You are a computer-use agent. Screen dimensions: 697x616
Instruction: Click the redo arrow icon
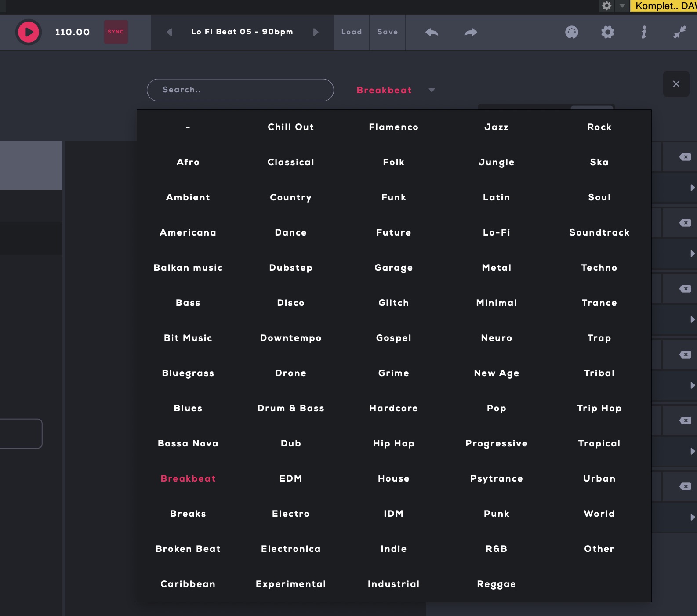(470, 32)
